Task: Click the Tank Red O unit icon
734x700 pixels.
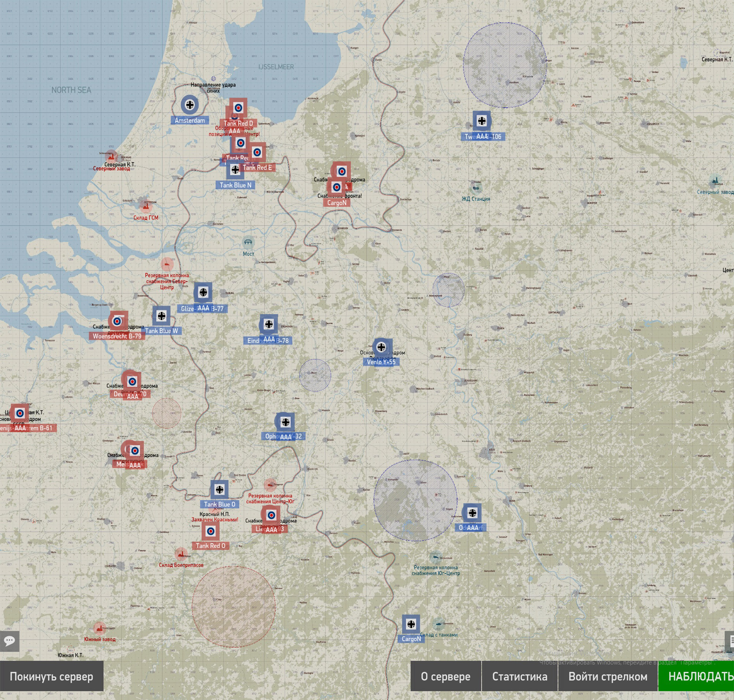Action: (211, 531)
